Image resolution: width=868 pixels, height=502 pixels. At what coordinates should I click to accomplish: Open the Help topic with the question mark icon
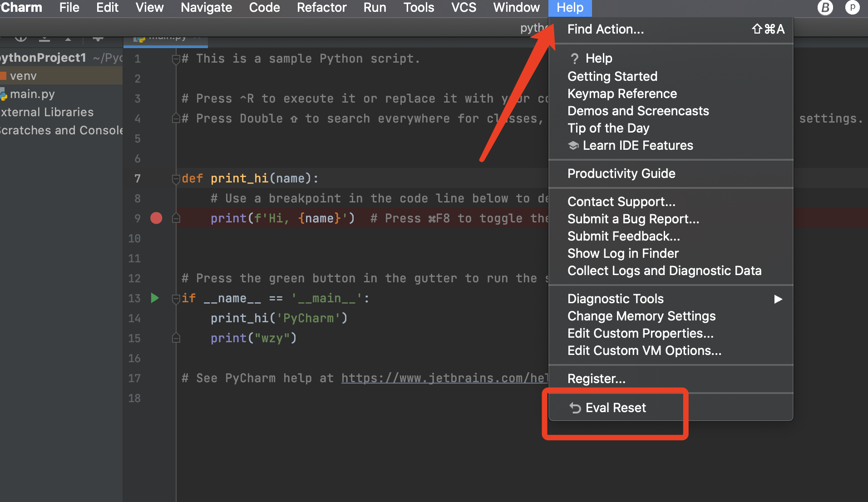click(671, 59)
